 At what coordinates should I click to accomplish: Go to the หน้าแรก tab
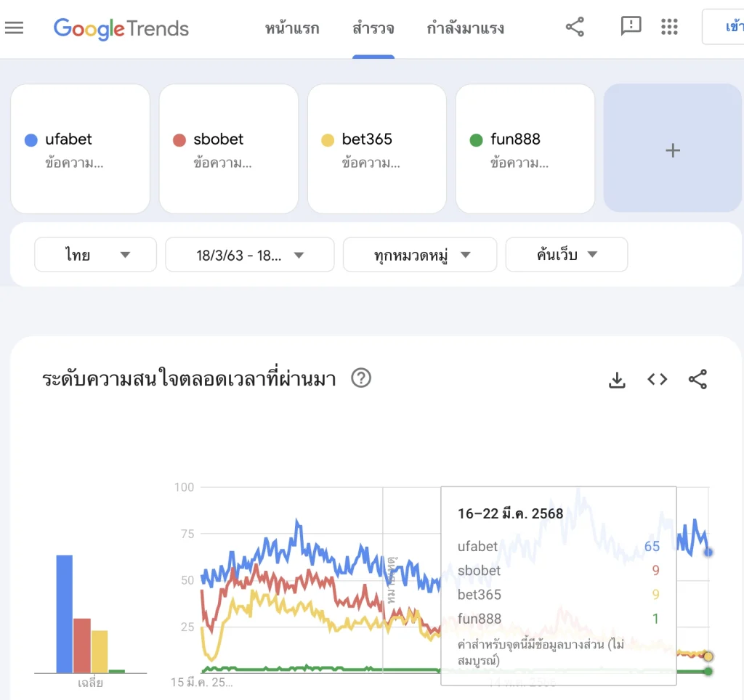(292, 28)
